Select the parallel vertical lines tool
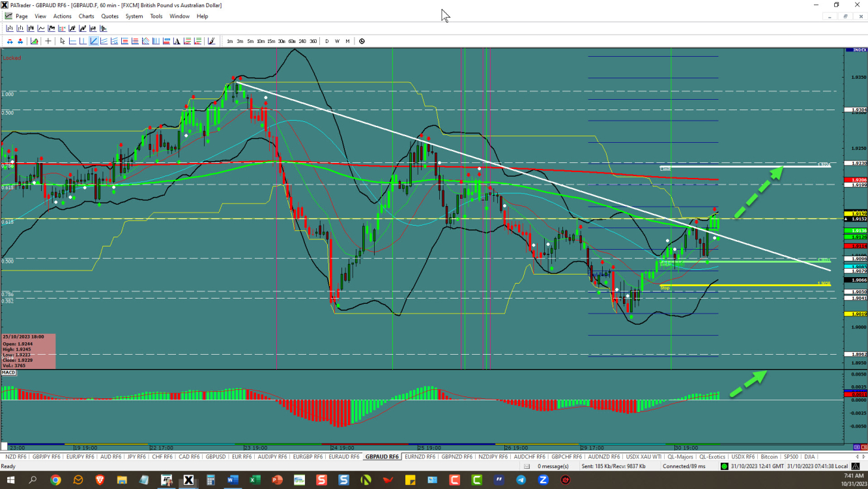This screenshot has height=489, width=868. [x=156, y=41]
